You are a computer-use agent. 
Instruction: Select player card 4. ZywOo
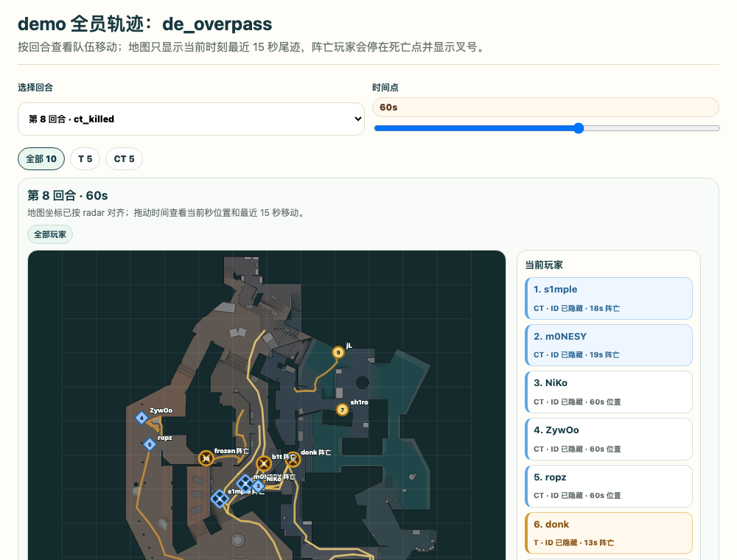pyautogui.click(x=609, y=439)
